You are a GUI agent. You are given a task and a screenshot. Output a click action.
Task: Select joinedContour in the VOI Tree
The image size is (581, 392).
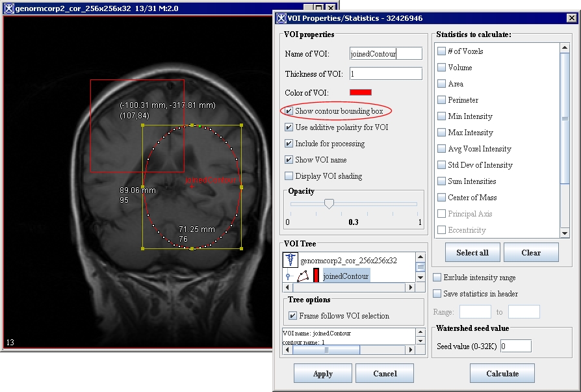[346, 276]
